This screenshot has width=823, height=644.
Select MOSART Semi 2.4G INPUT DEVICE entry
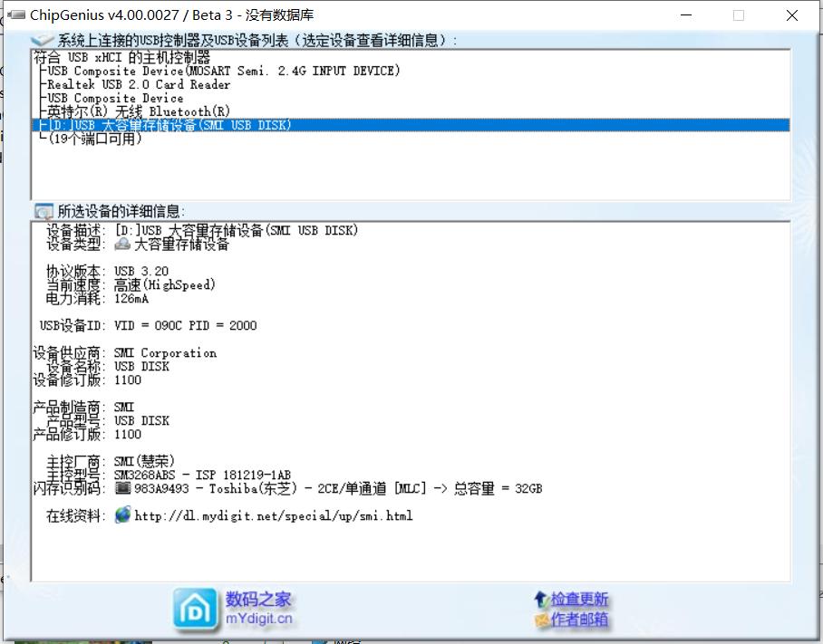223,71
